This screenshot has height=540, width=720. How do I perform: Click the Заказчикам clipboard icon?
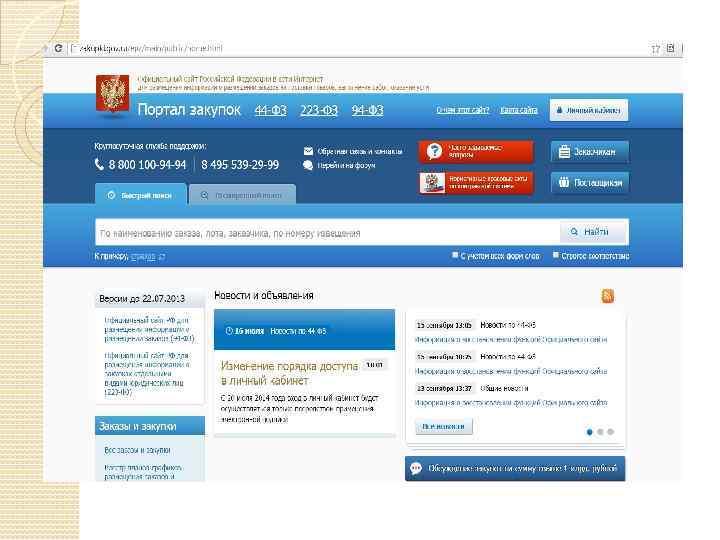564,152
